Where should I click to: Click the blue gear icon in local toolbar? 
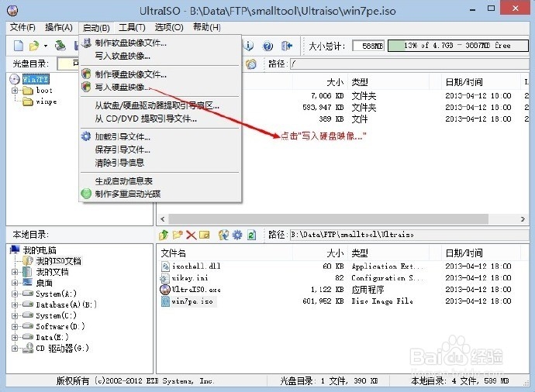(x=237, y=235)
